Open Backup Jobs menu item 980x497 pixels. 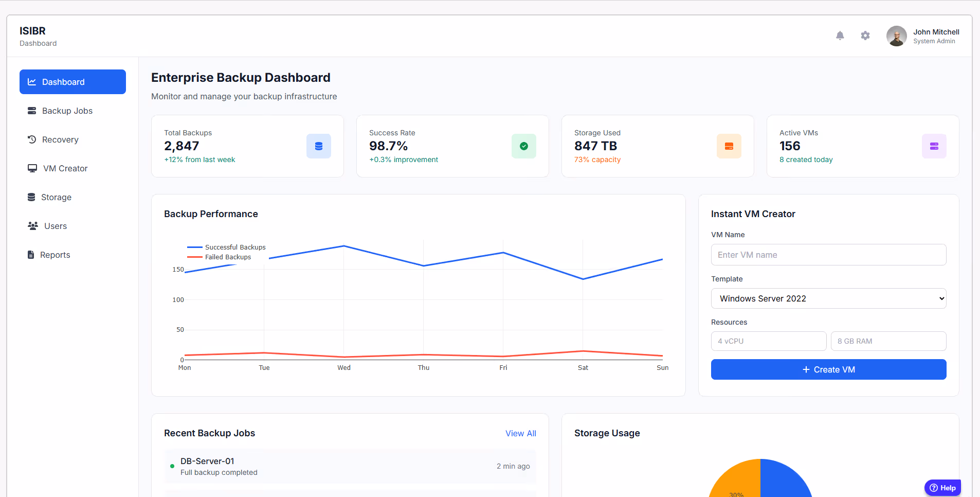(72, 111)
